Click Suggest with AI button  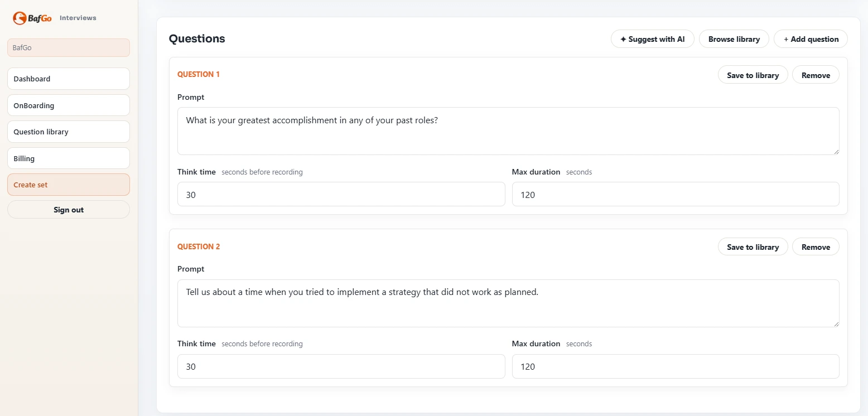pyautogui.click(x=653, y=39)
